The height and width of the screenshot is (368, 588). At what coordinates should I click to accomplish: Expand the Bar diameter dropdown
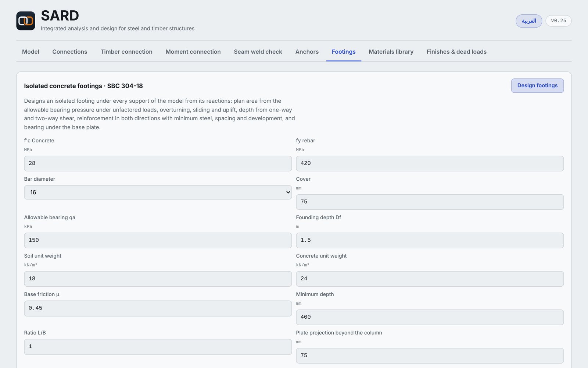point(158,192)
